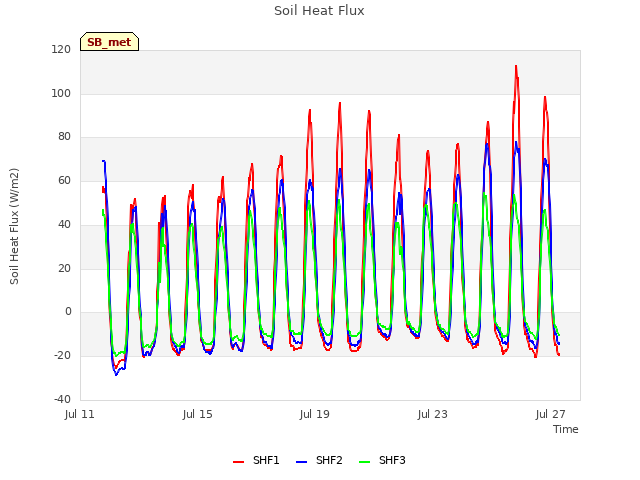Click the Jul 15 x-axis tick label

click(x=198, y=414)
